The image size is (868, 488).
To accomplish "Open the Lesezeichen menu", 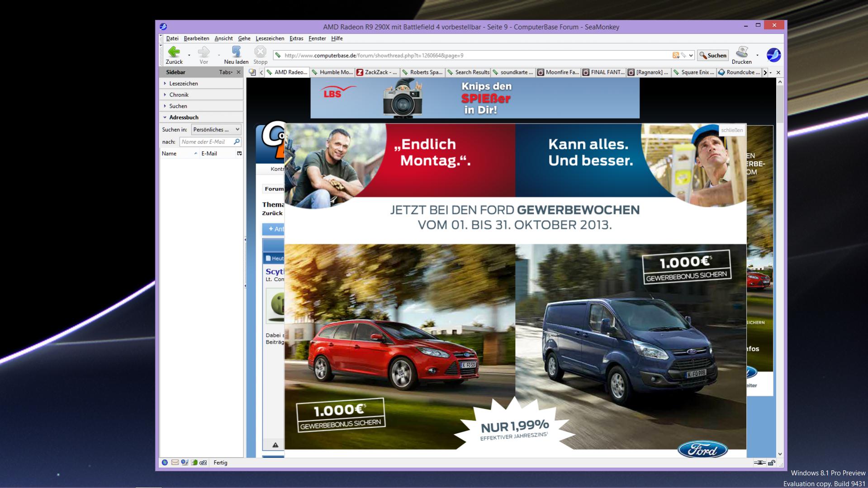I will [270, 38].
